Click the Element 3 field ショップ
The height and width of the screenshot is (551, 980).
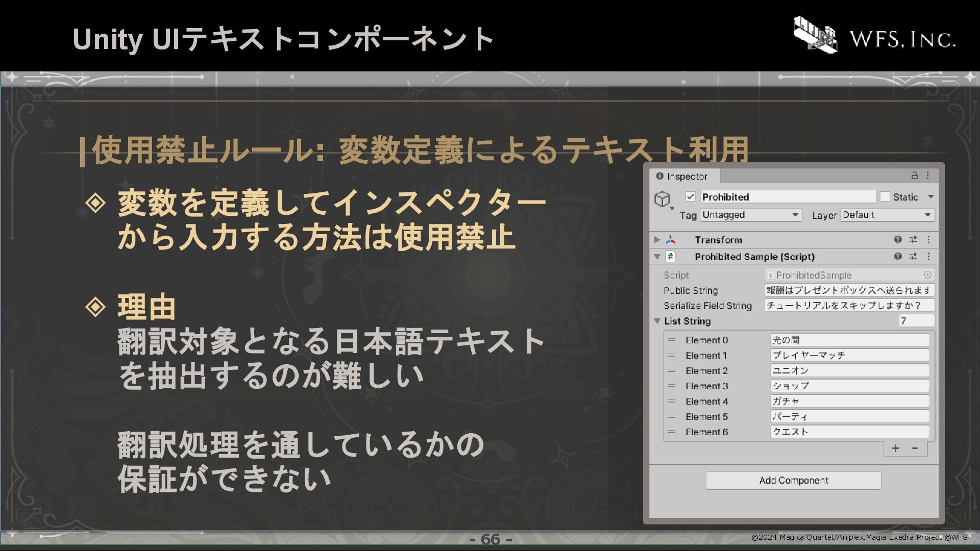pyautogui.click(x=849, y=386)
